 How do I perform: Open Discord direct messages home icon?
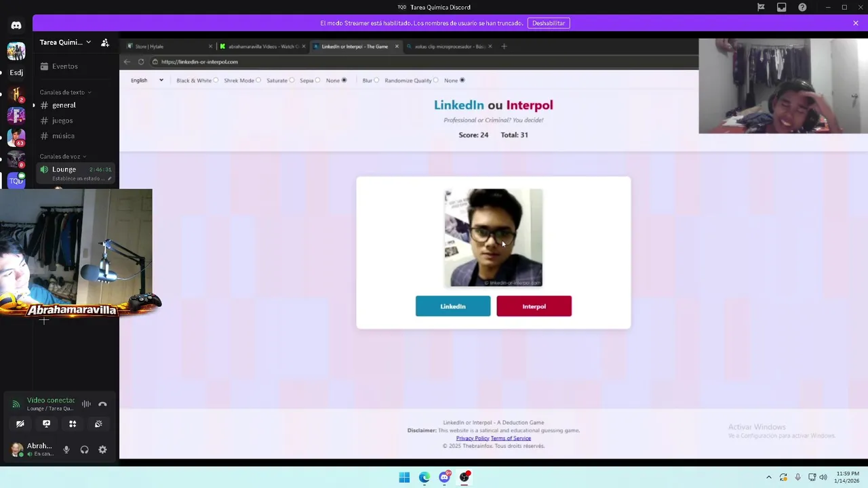(x=16, y=25)
